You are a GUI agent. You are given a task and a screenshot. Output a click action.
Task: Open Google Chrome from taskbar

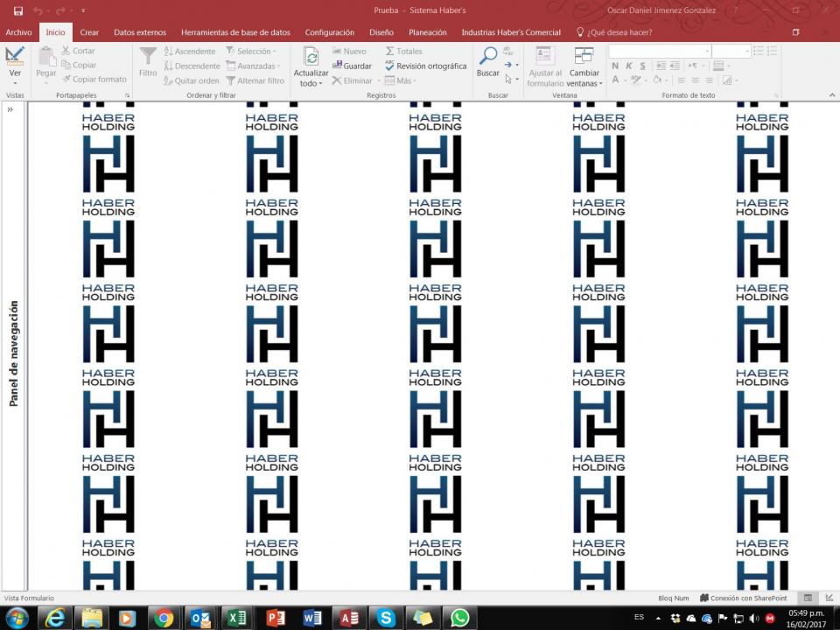click(164, 619)
